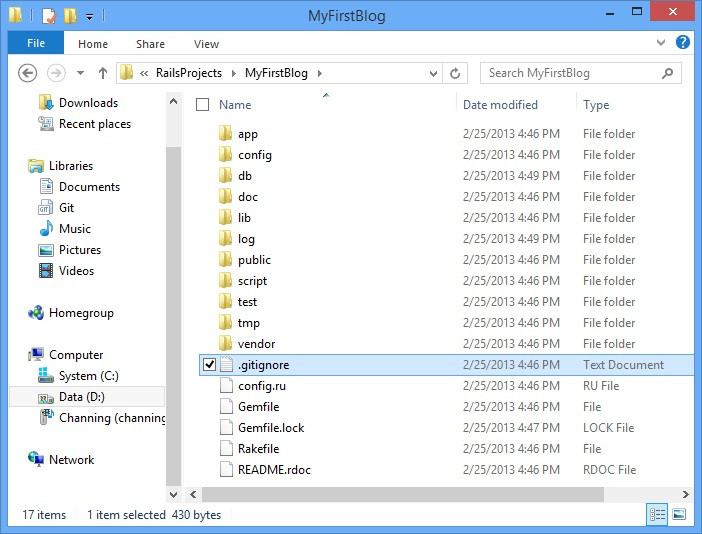Select the db folder icon
This screenshot has height=534, width=702.
(x=226, y=175)
